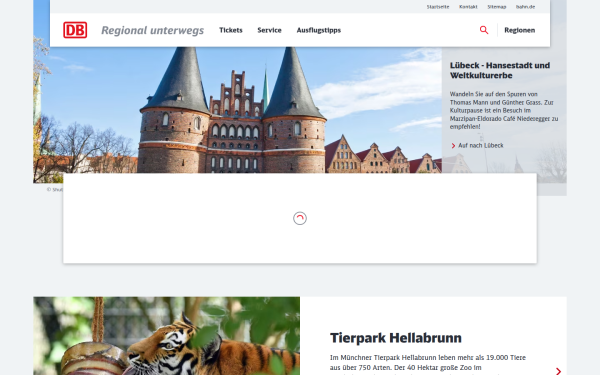Image resolution: width=600 pixels, height=375 pixels.
Task: Click the Lübeck teaser paragraph about Thomas Mann
Action: tap(504, 110)
